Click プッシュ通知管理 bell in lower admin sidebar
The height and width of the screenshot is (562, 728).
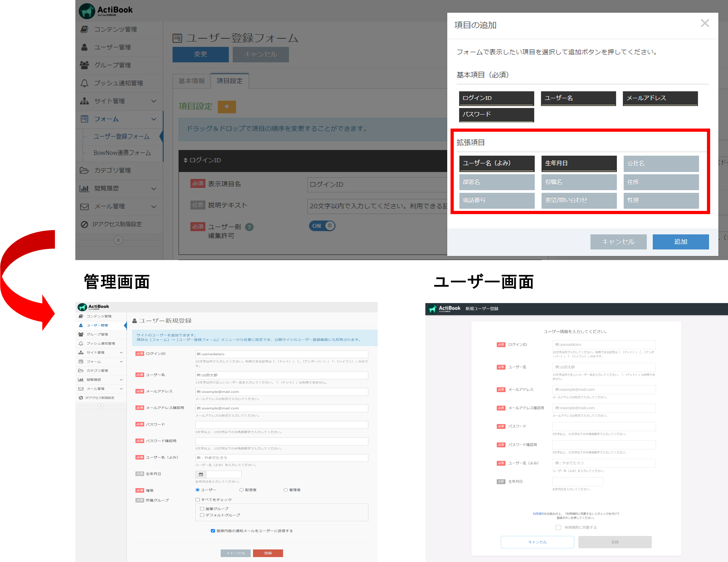pyautogui.click(x=81, y=343)
